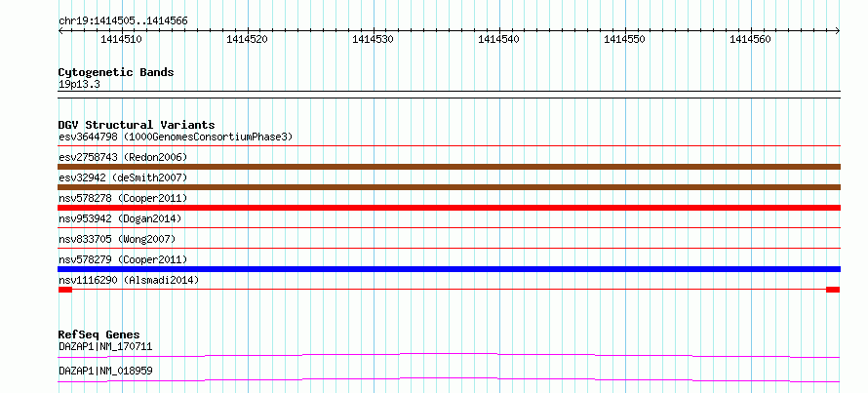Open variant esv3644798 (1000GenomesConsortiumPhase3) label
The image size is (868, 393).
click(x=176, y=137)
